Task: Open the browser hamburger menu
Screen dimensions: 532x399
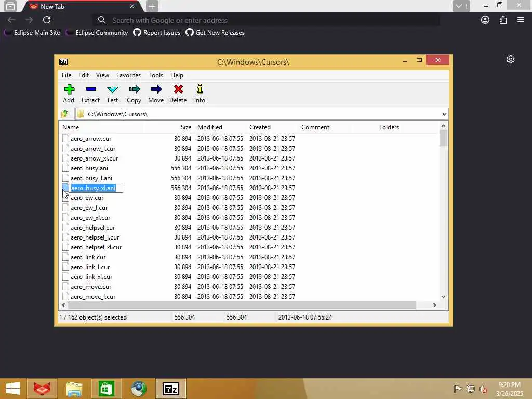Action: tap(521, 20)
